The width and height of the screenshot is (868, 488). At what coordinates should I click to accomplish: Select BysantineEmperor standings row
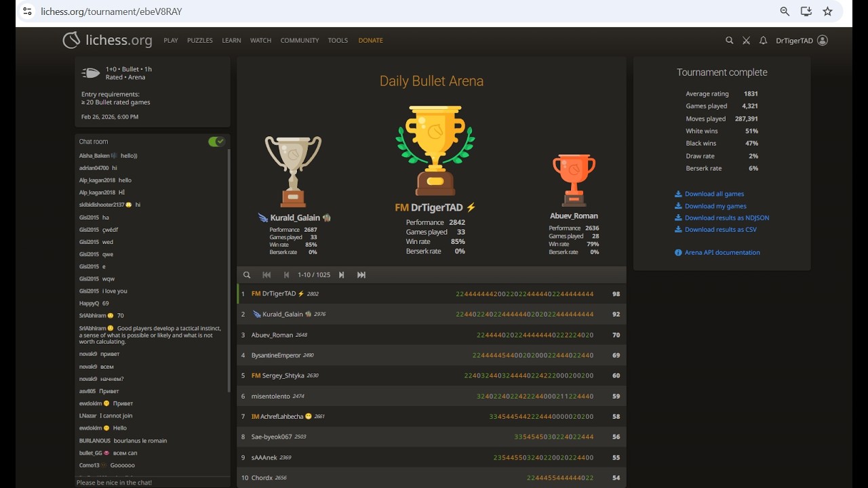coord(431,355)
